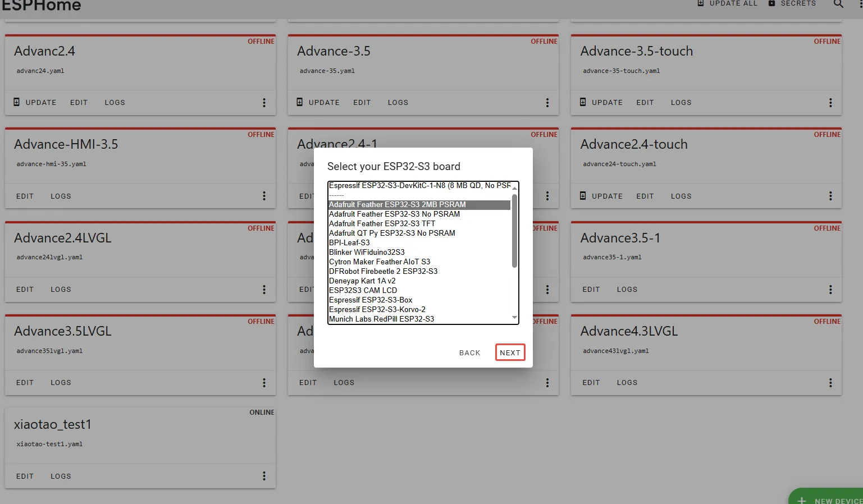Open LOGS on the Advance2.4-touch card

pyautogui.click(x=681, y=196)
